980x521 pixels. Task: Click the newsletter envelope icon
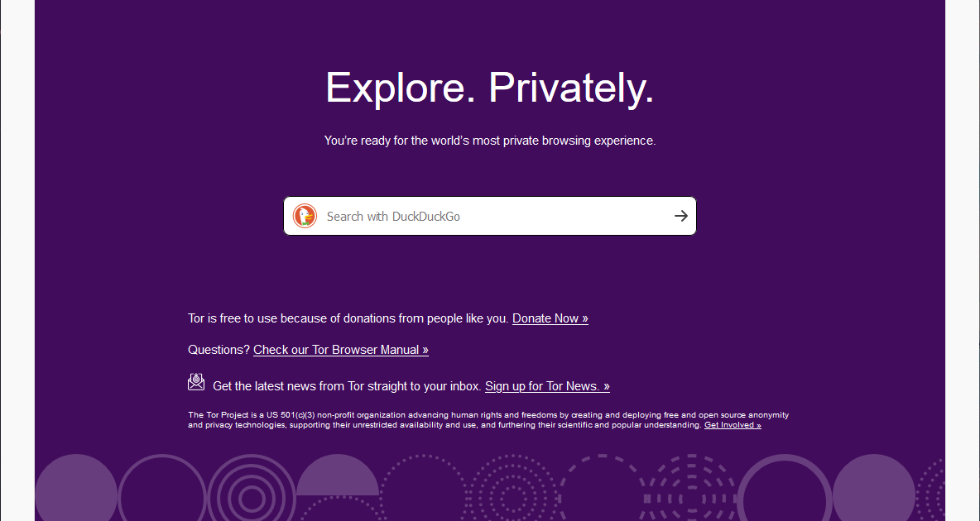[196, 382]
